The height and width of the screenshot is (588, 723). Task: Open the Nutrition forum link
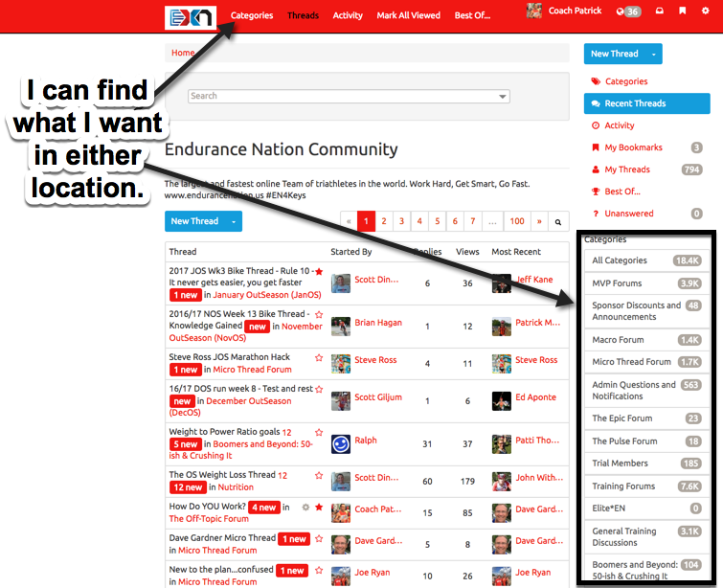(236, 487)
